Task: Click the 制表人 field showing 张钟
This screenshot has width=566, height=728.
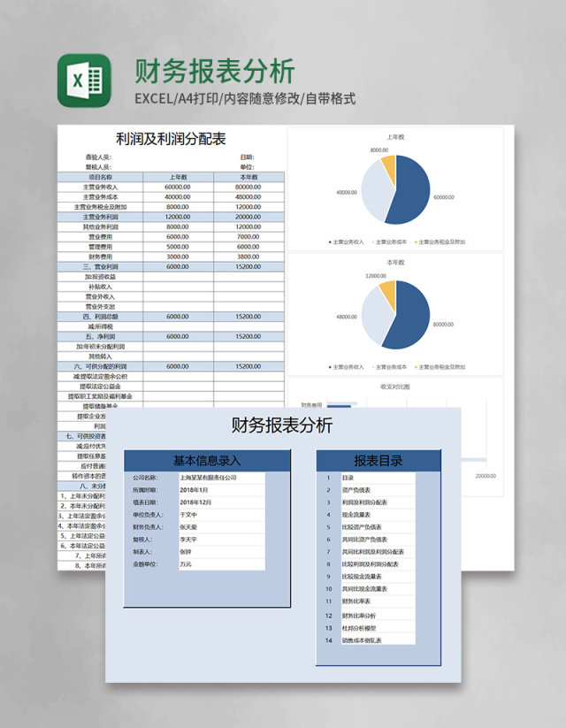Action: pos(222,552)
